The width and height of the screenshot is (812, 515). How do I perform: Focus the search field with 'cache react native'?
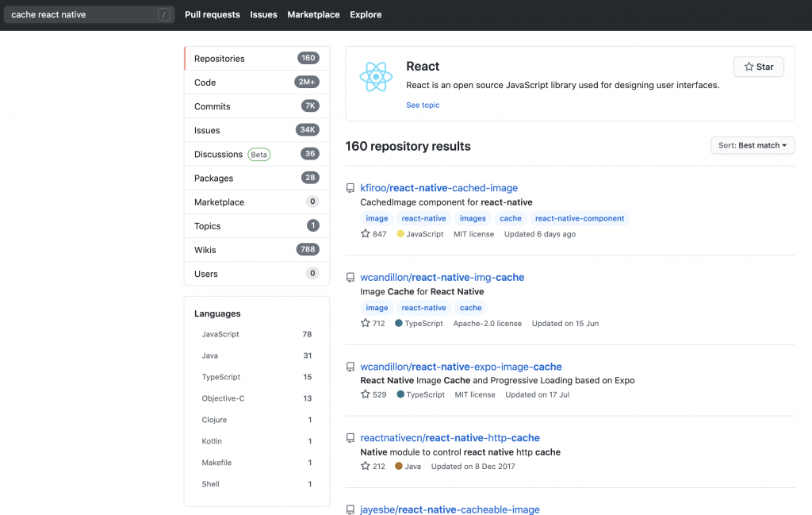coord(89,14)
